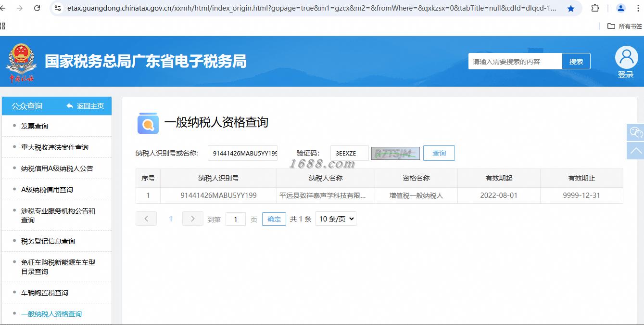644x325 pixels.
Task: Focus the site search input field
Action: point(515,61)
